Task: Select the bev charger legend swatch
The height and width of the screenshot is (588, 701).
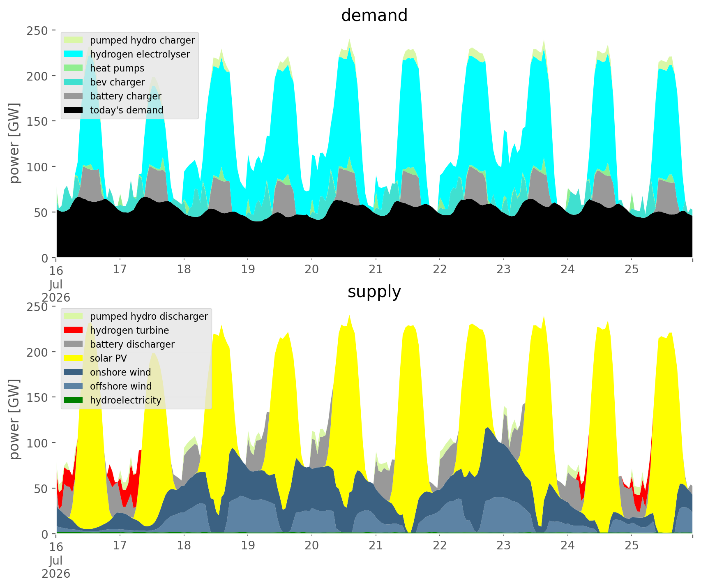Action: coord(74,82)
